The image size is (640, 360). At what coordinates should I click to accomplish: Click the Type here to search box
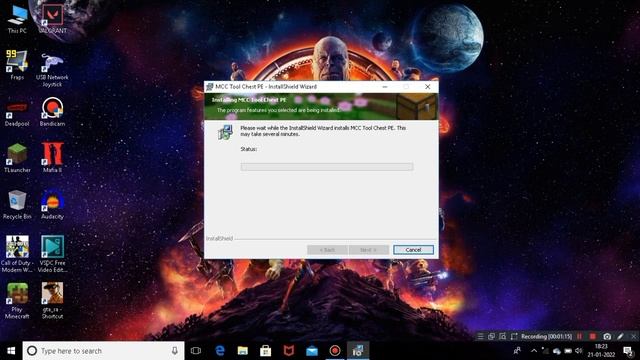103,351
